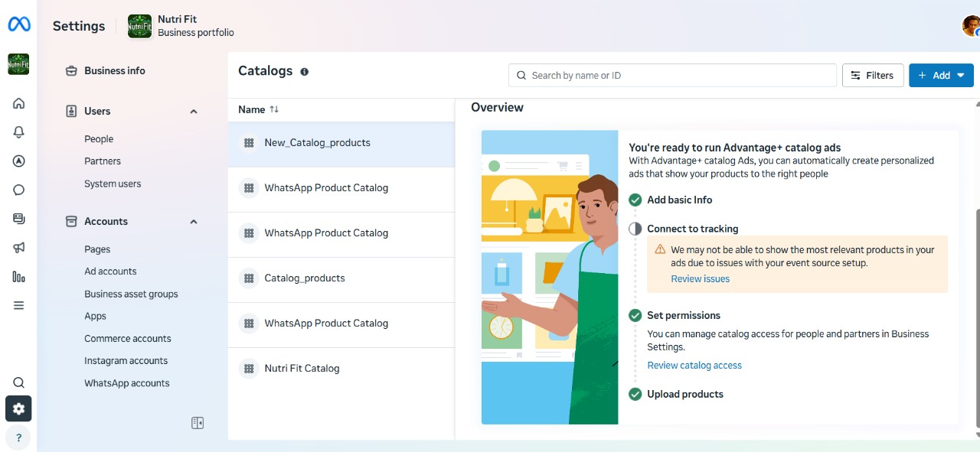Open the Meta logo home
This screenshot has width=980, height=452.
tap(19, 25)
